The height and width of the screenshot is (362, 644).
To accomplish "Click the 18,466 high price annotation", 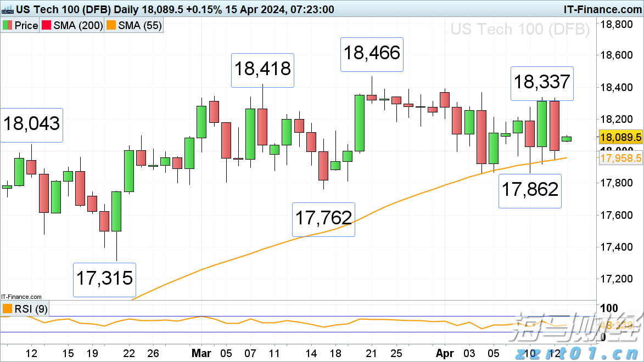I will pos(372,54).
